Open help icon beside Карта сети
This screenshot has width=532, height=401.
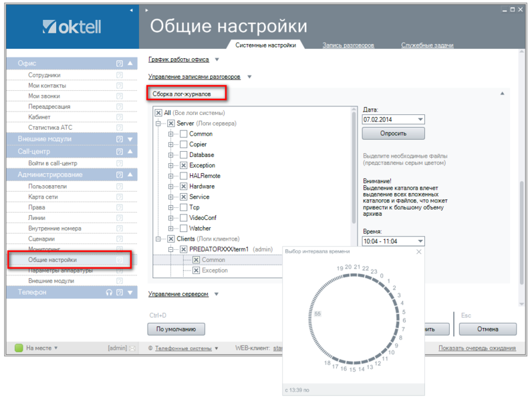click(120, 196)
